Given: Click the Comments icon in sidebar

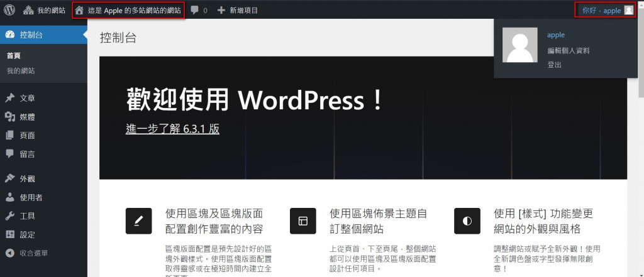Looking at the screenshot, I should point(10,154).
